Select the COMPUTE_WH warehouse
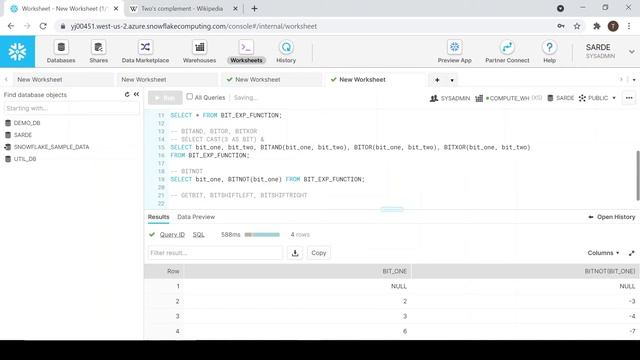The height and width of the screenshot is (360, 640). tap(509, 98)
